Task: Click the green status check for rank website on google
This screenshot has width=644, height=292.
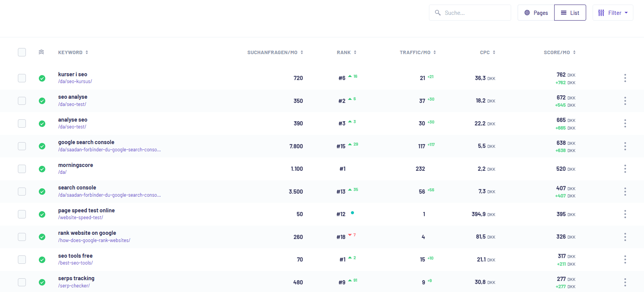Action: pos(42,237)
